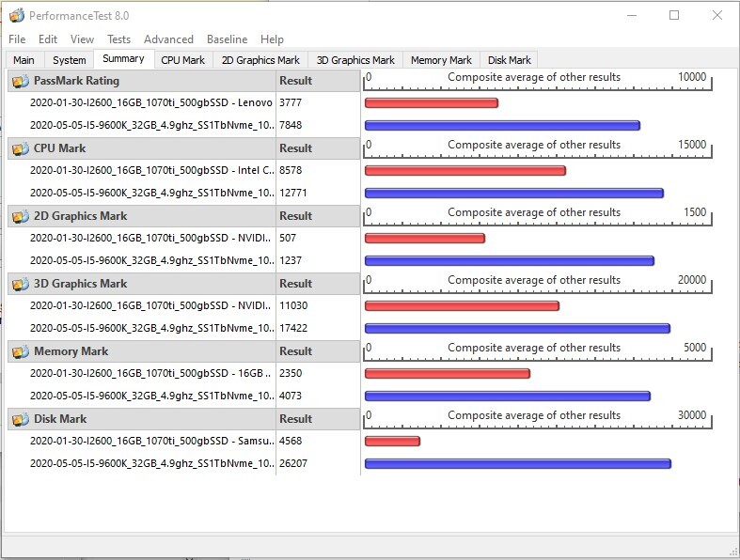Click the Memory Mark section icon
Viewport: 740px width, 560px height.
tap(21, 351)
